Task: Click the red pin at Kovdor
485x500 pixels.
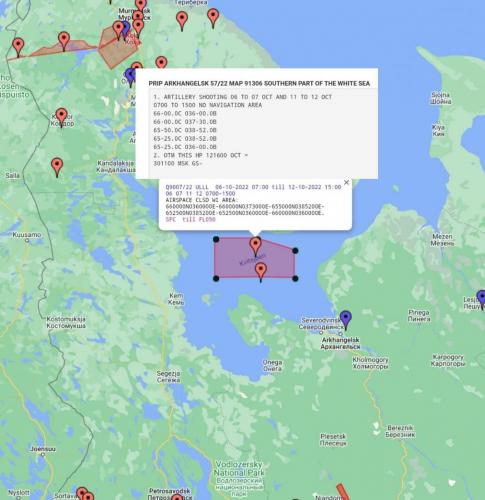Action: click(x=61, y=117)
